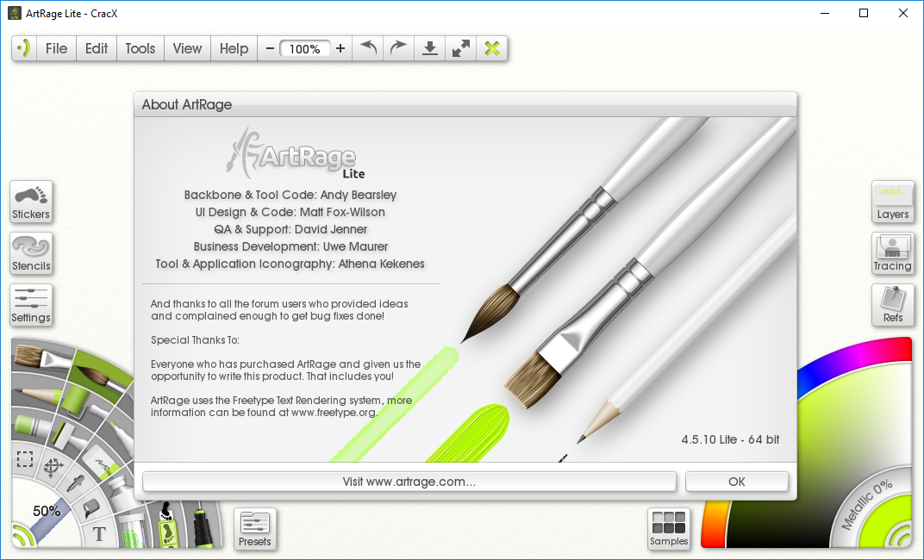Click 'Tool & Application Iconography: Athena Kekenes' credit
The height and width of the screenshot is (560, 924).
point(290,264)
